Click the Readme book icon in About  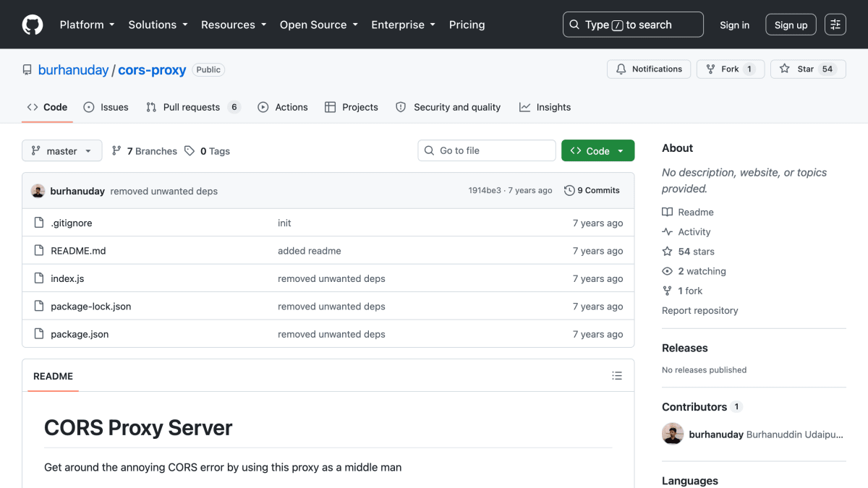(x=667, y=213)
